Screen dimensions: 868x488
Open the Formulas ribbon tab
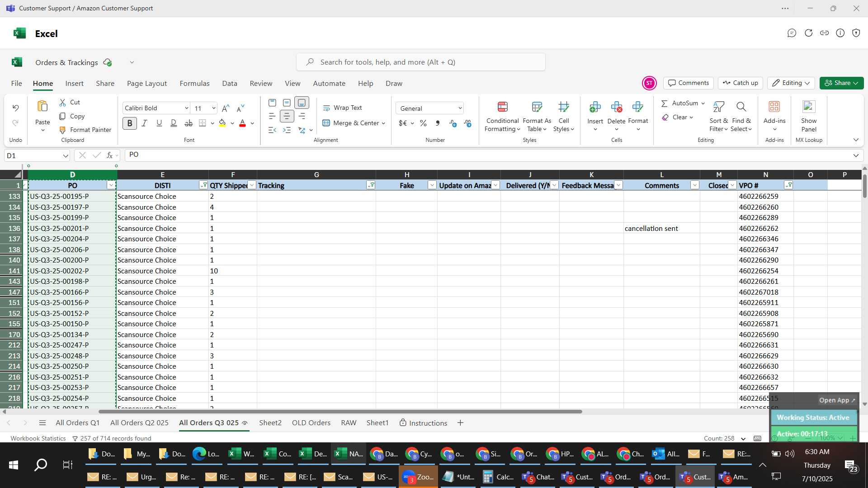[x=194, y=84]
